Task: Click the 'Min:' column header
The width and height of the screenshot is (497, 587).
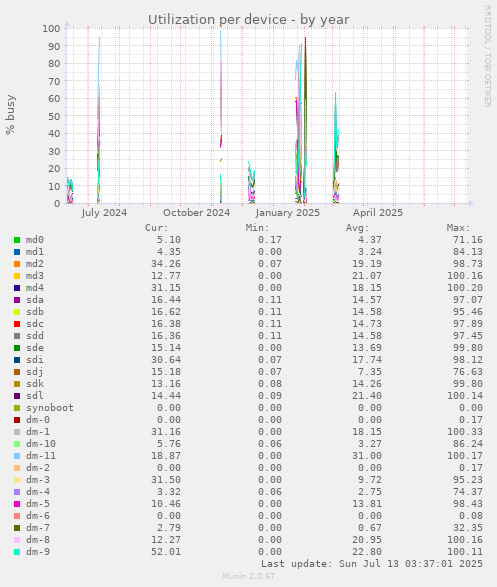Action: click(257, 228)
